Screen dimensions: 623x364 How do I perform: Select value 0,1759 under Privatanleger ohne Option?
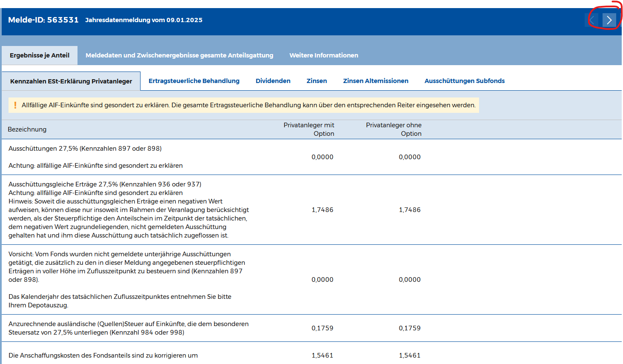point(410,328)
